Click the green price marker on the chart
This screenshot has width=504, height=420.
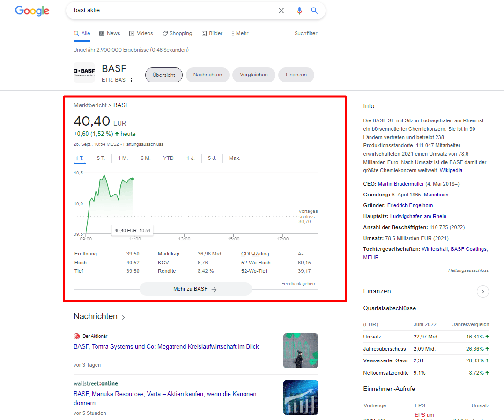coord(133,179)
